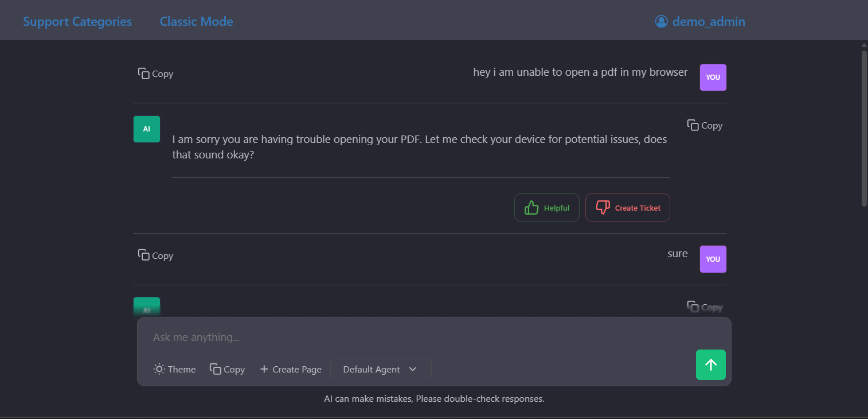The image size is (868, 419).
Task: Copy the user's "sure" message
Action: [155, 256]
